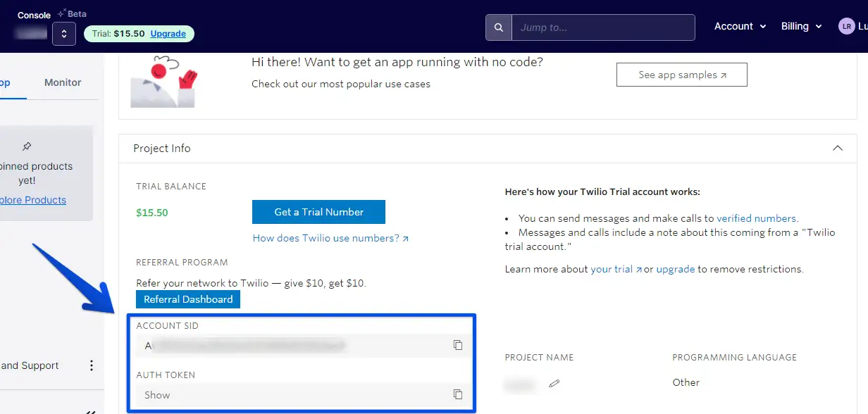This screenshot has width=868, height=414.
Task: Open the Referral Dashboard
Action: point(188,299)
